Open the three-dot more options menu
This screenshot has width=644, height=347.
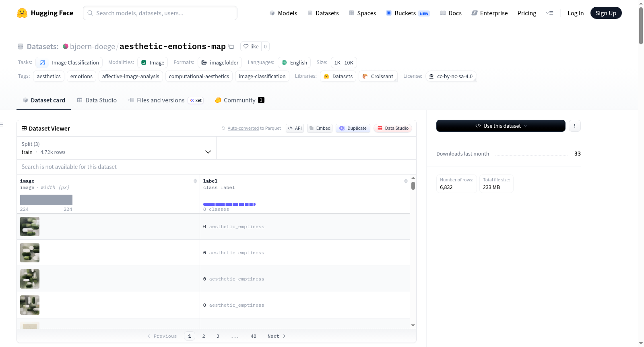[575, 126]
